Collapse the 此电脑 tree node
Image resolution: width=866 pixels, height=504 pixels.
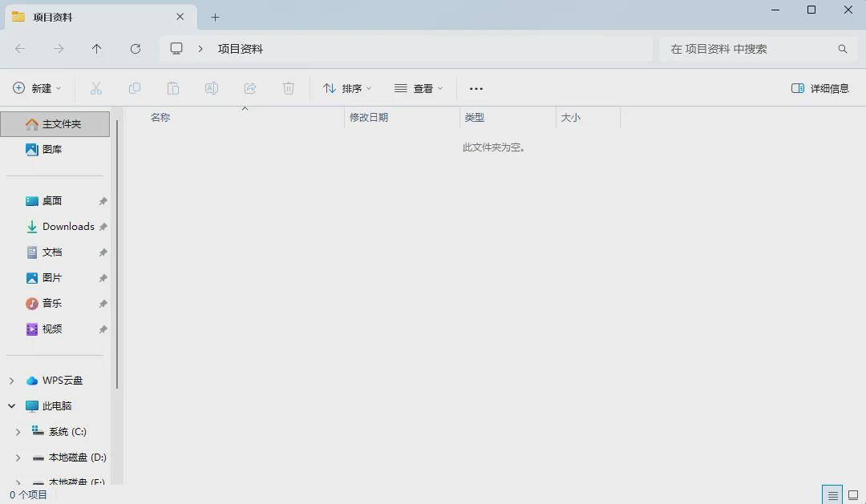11,405
